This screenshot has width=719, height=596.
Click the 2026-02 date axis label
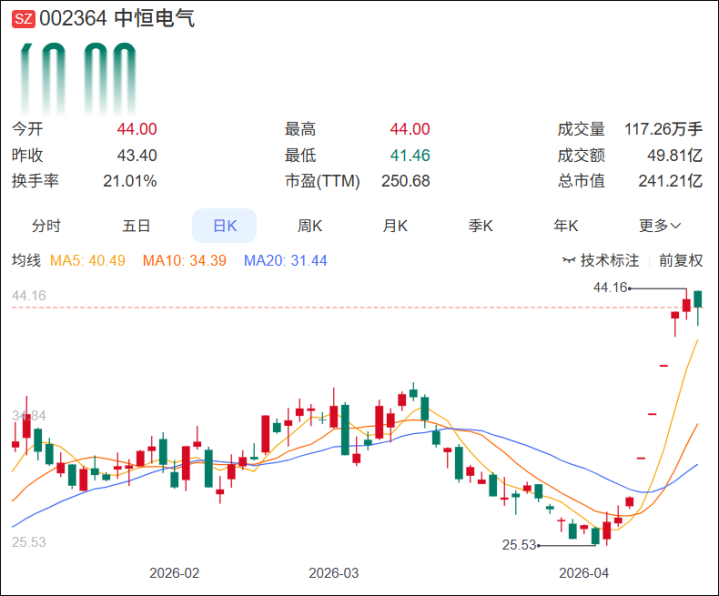174,573
